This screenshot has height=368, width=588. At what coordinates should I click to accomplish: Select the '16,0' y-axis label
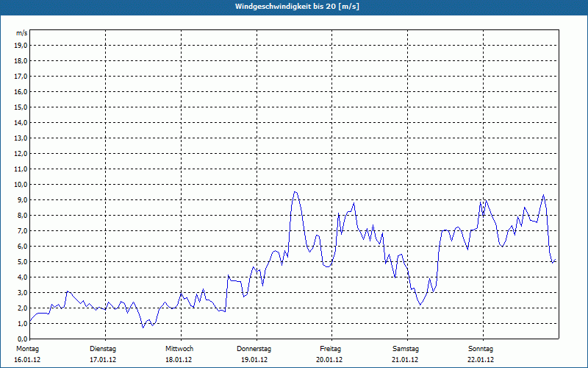tap(21, 91)
